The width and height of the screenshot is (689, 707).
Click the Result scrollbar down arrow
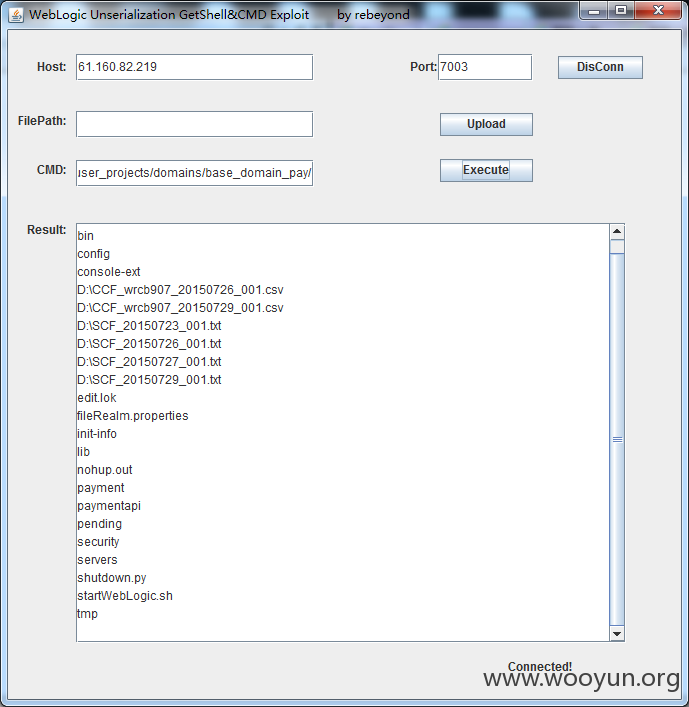(617, 634)
